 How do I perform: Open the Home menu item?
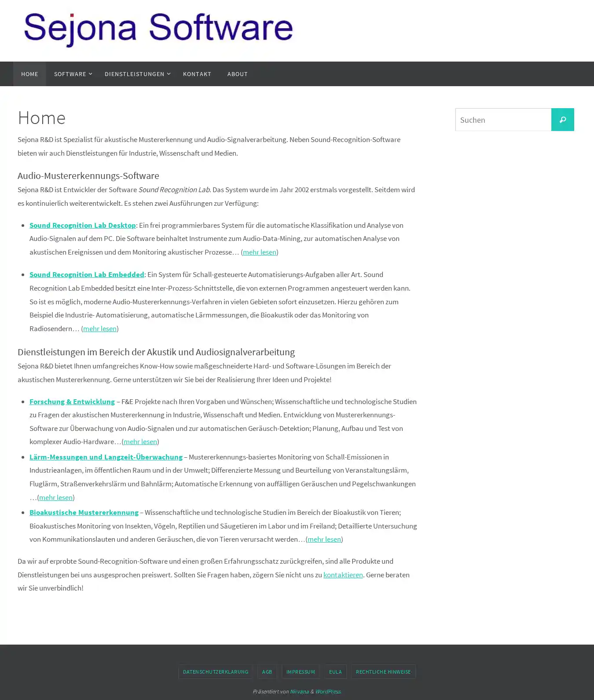(x=29, y=74)
